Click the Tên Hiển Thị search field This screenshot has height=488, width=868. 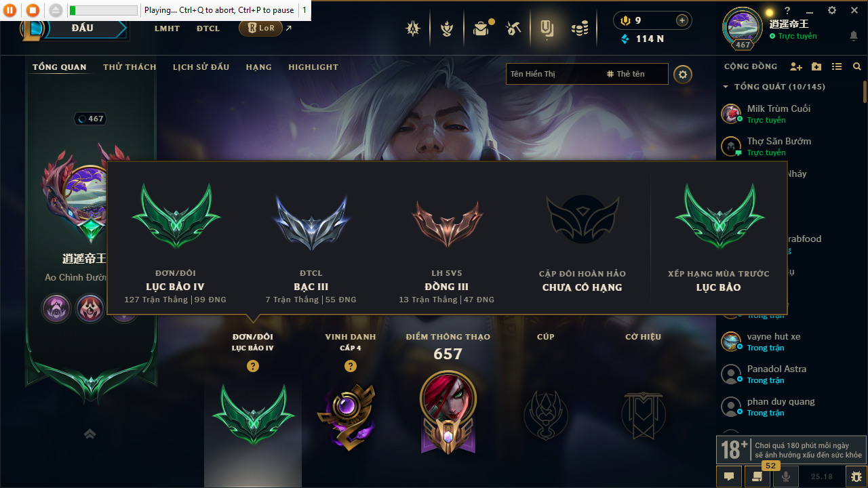pyautogui.click(x=553, y=74)
